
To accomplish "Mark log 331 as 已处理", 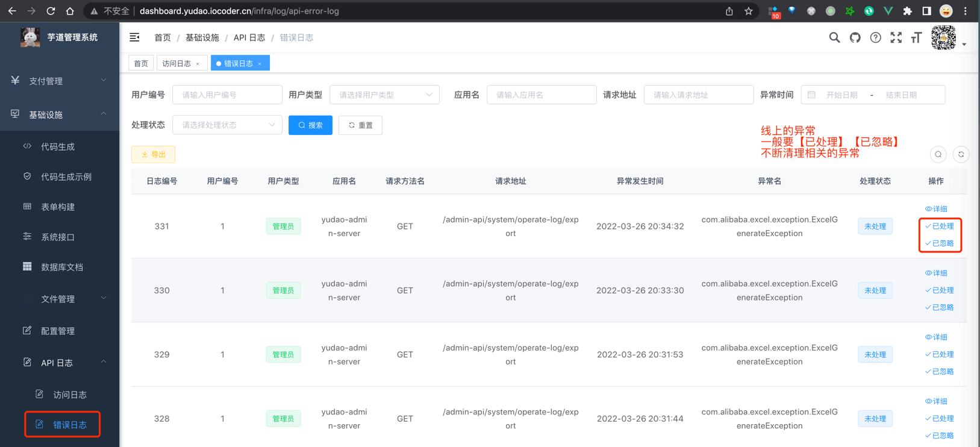I will (940, 227).
